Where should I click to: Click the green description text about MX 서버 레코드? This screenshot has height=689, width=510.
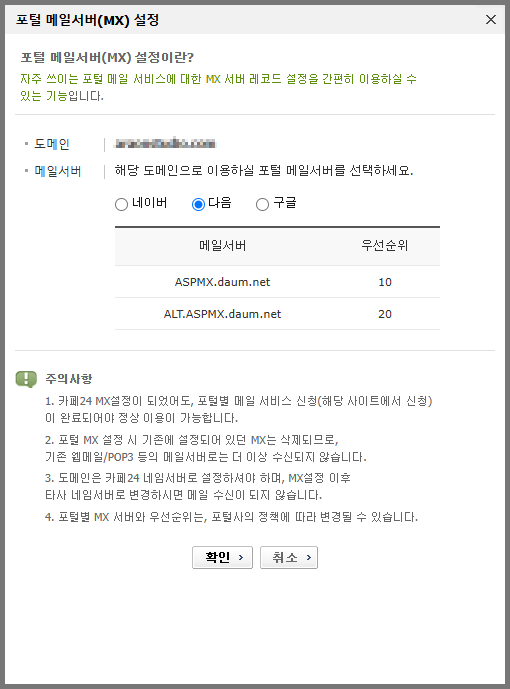(218, 87)
